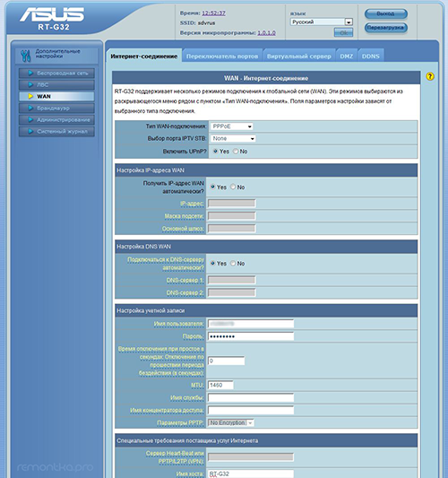Click the language Ok button
The height and width of the screenshot is (478, 448).
point(343,32)
